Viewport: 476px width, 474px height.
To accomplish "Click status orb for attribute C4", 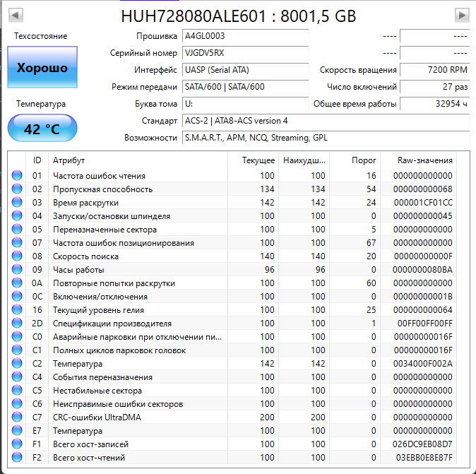I will 17,377.
